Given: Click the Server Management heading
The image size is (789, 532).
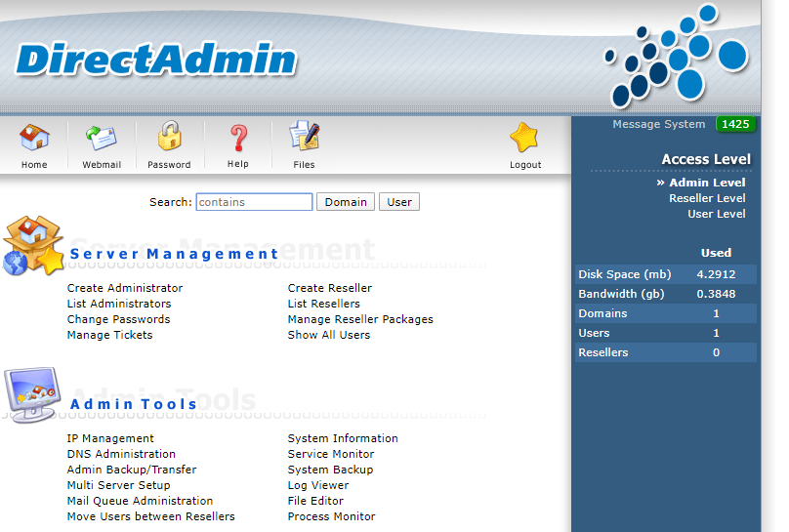Looking at the screenshot, I should click(x=174, y=254).
